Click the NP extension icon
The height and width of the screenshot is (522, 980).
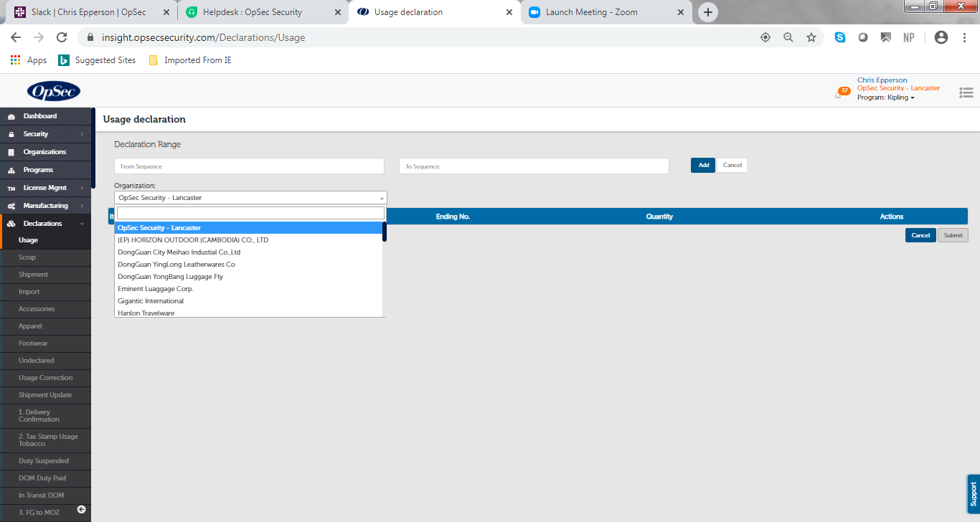(x=909, y=37)
